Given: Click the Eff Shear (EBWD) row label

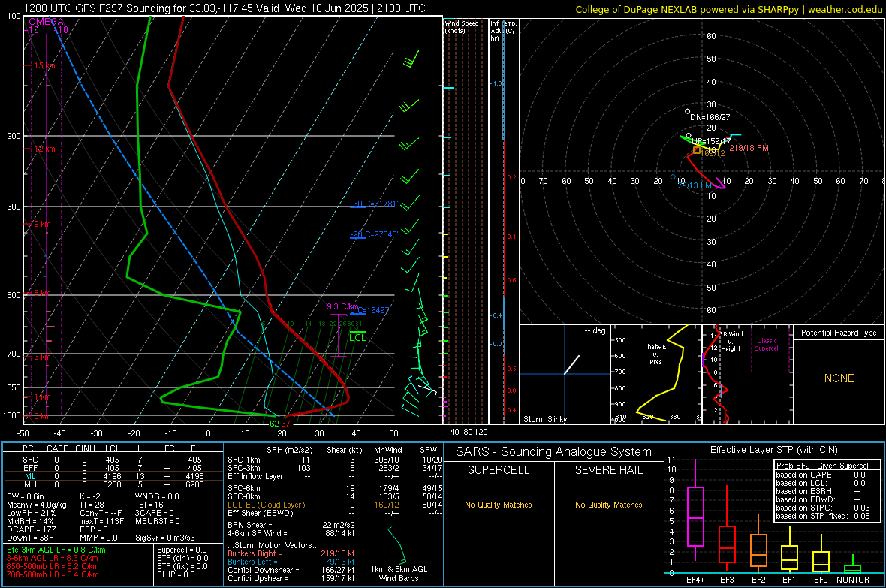Looking at the screenshot, I should pos(260,513).
